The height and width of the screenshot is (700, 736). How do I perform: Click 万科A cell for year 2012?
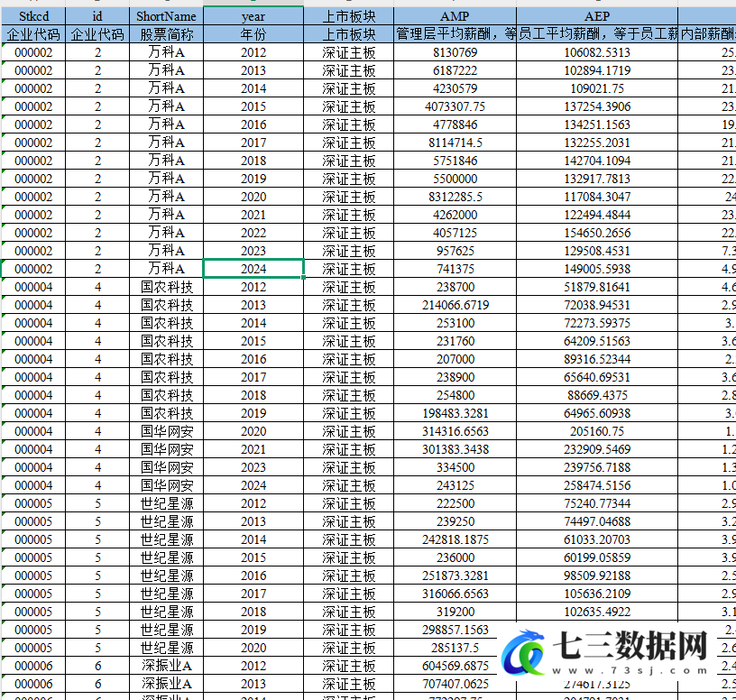click(166, 52)
